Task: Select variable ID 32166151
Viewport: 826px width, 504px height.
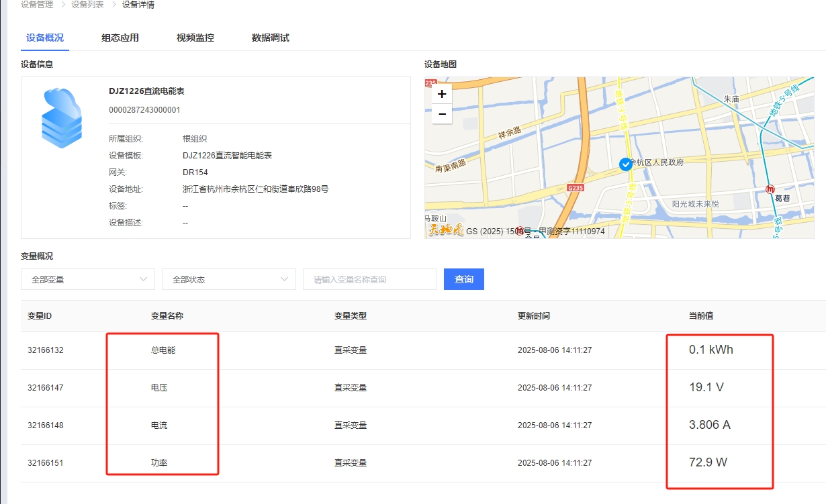Action: (46, 463)
